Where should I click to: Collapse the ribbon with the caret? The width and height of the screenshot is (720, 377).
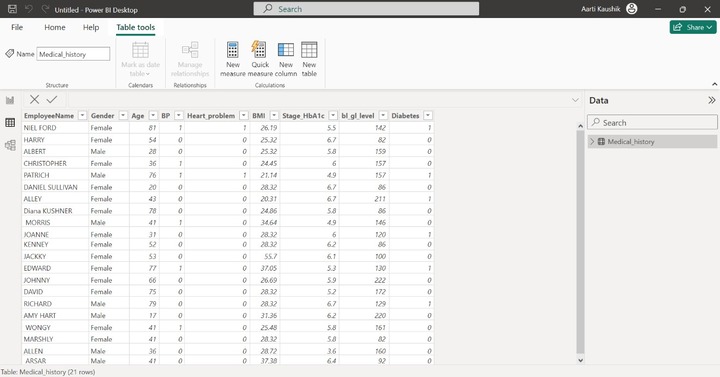(714, 84)
